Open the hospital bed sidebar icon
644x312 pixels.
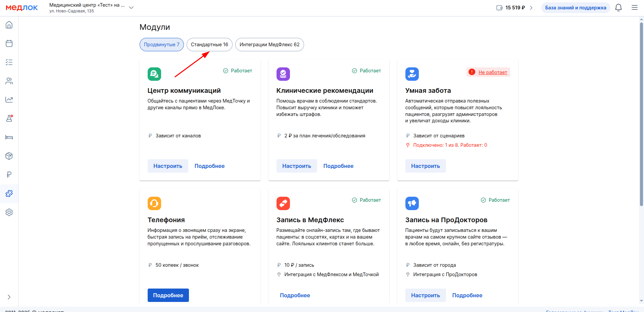[9, 137]
